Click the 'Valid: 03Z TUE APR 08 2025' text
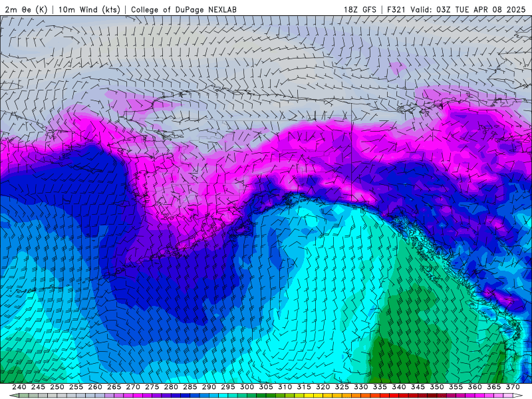The image size is (532, 399). coord(468,9)
